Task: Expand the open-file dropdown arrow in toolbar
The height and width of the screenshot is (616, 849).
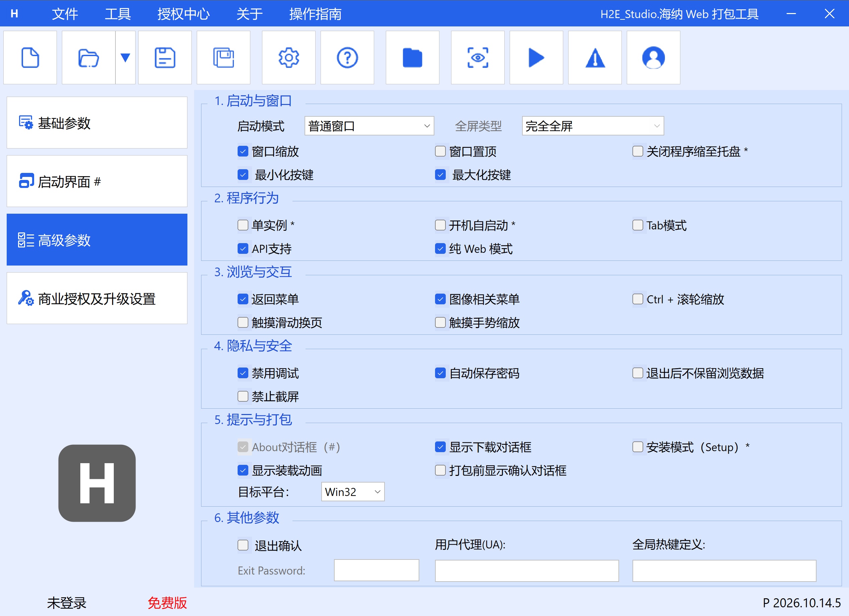Action: click(x=125, y=58)
